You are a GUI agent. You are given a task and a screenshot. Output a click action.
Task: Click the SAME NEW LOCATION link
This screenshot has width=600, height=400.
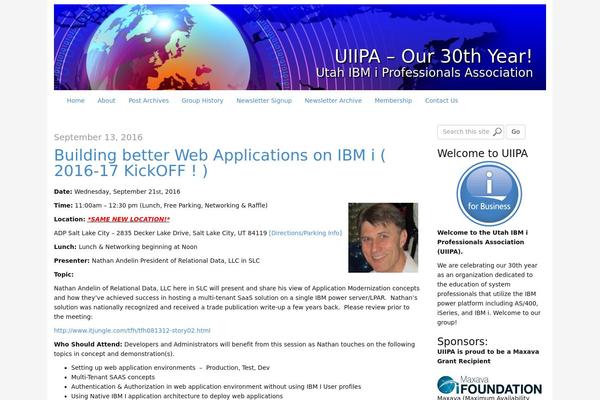tap(129, 219)
